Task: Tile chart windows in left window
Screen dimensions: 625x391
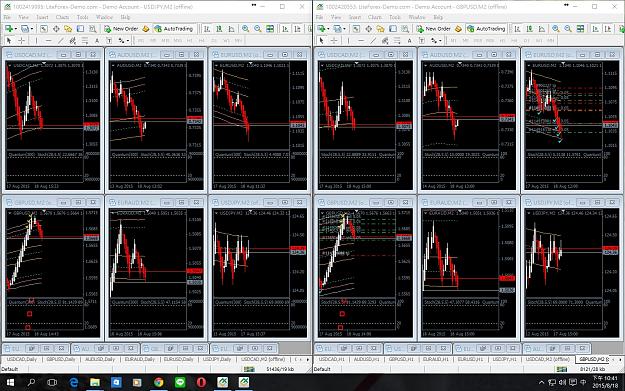Action: point(270,29)
